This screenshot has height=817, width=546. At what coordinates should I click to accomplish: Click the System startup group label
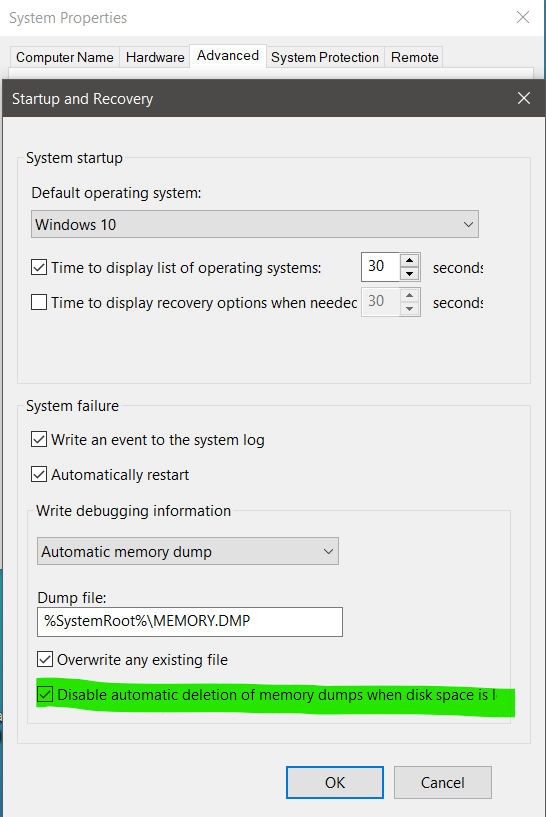[75, 158]
